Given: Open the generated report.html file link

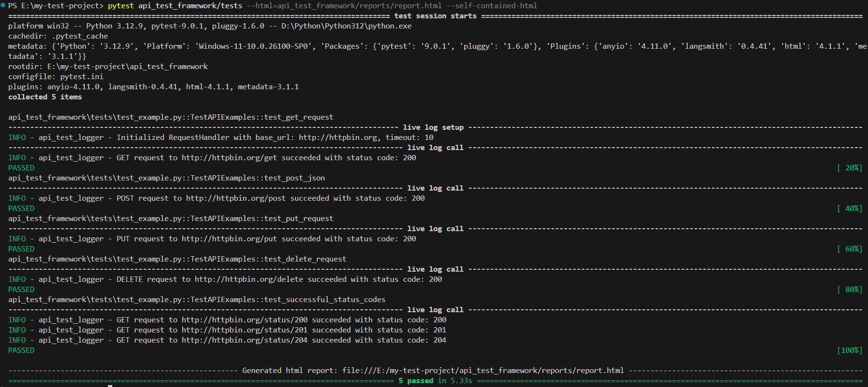Looking at the screenshot, I should coord(483,371).
